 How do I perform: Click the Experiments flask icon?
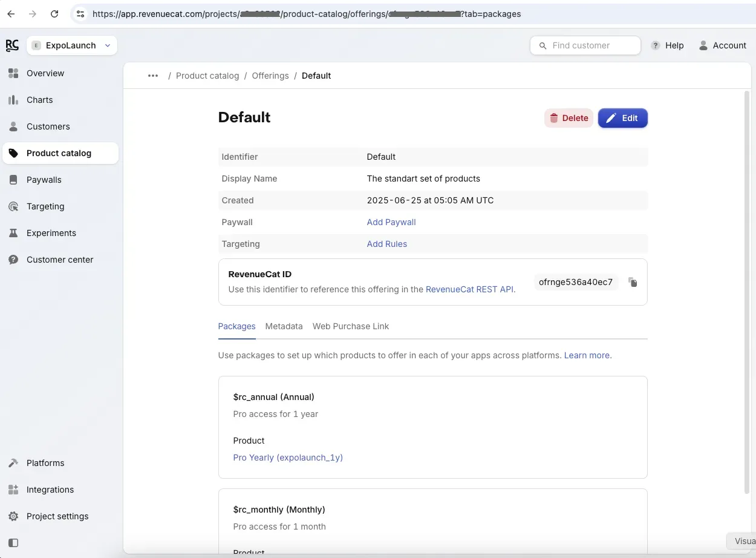(13, 233)
